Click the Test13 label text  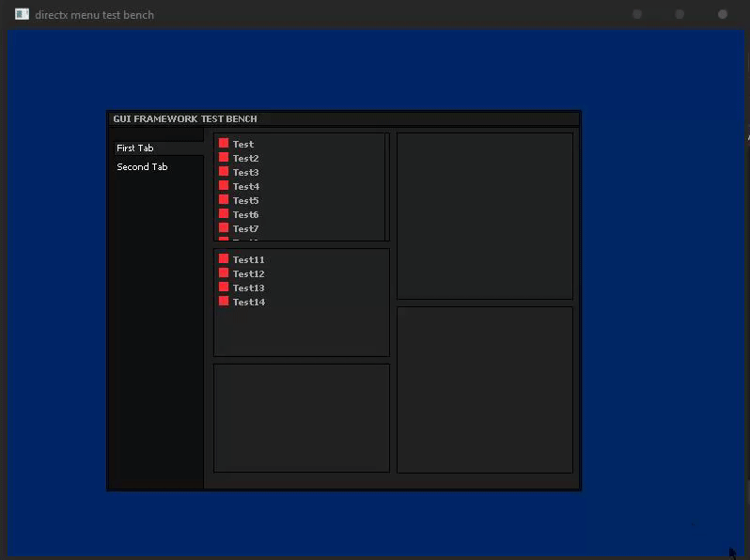click(x=249, y=288)
